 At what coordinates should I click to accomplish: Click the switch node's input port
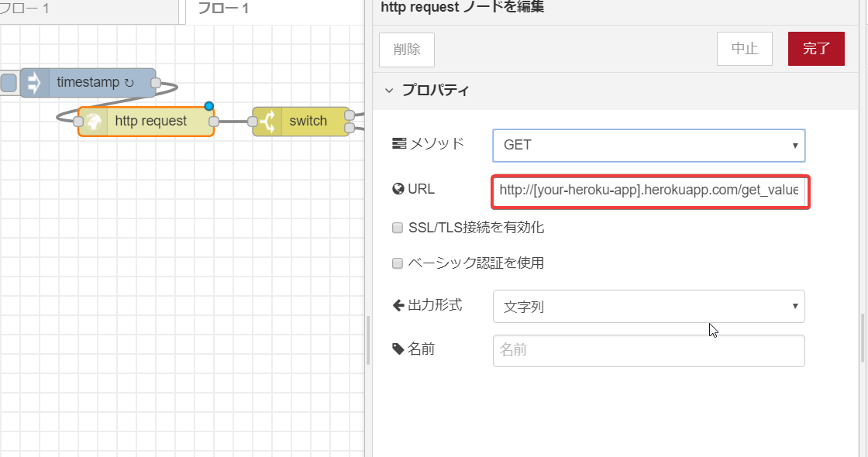(252, 122)
